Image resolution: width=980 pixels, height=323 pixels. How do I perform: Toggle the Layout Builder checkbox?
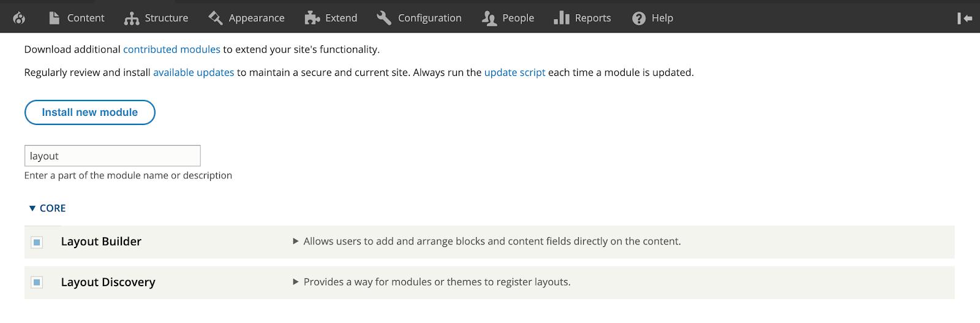coord(37,242)
